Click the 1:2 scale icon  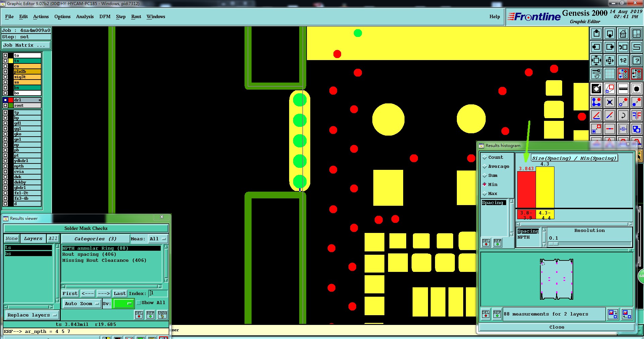click(623, 60)
